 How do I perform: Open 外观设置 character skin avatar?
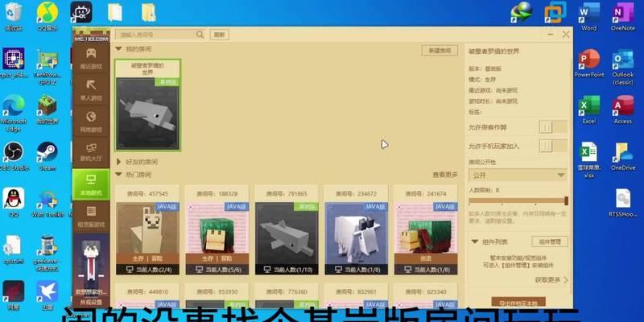point(91,269)
